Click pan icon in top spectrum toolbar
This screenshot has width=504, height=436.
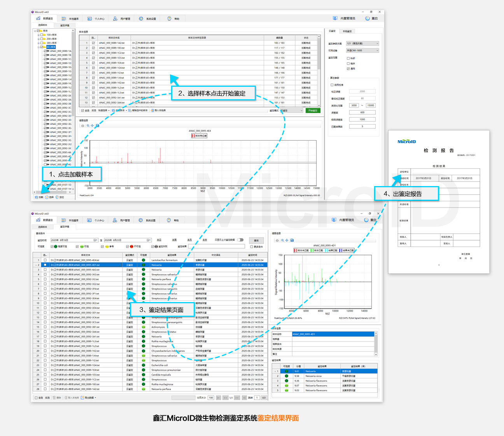coord(92,126)
